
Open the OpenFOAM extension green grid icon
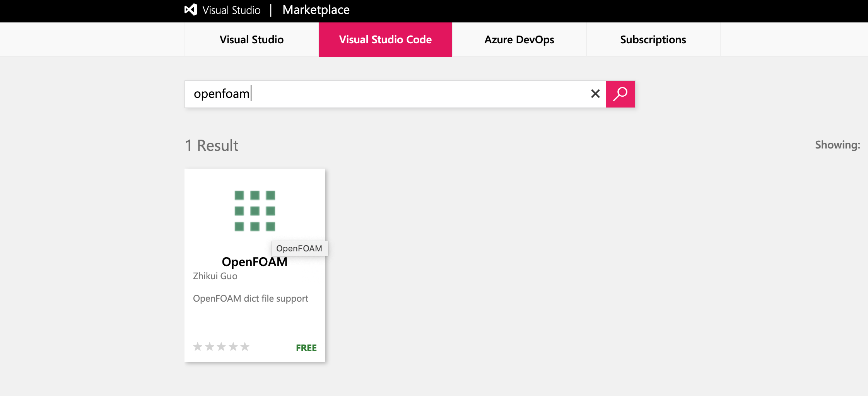(255, 211)
